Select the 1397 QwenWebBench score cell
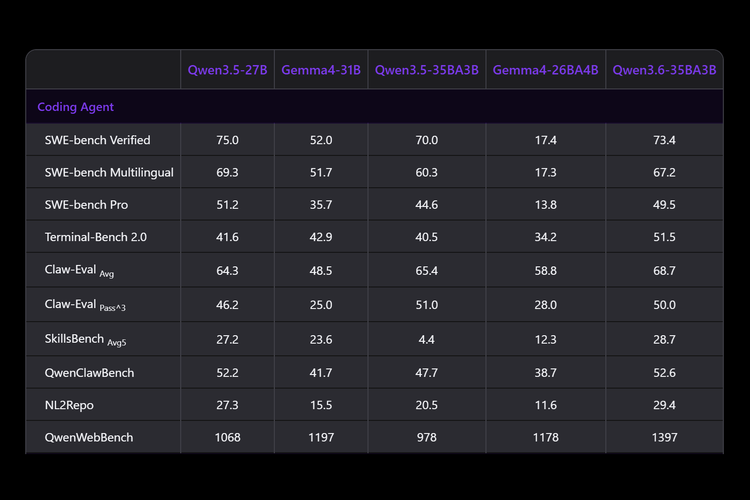This screenshot has width=750, height=500. point(664,437)
